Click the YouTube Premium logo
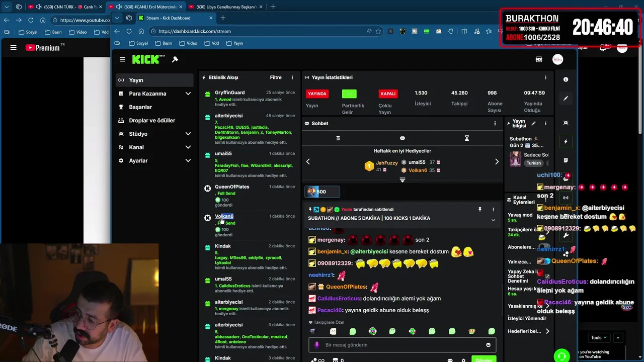Screen dimensions: 644x362 click(42, 48)
